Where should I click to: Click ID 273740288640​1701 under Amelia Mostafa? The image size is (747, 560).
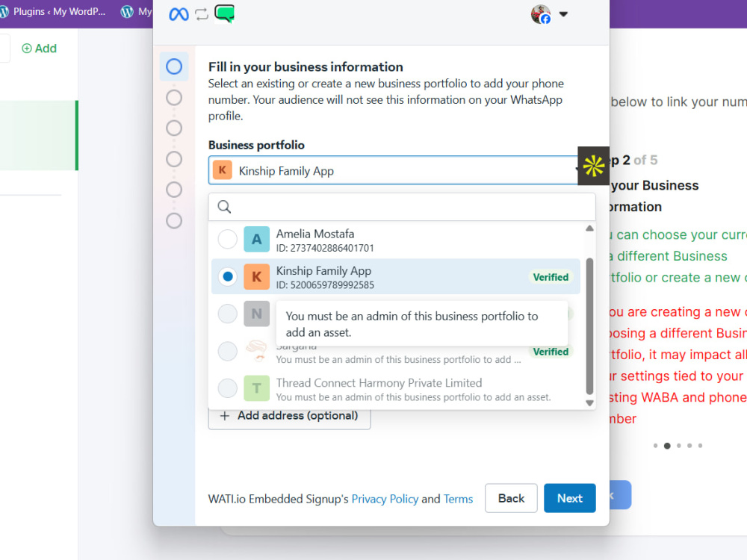tap(325, 248)
